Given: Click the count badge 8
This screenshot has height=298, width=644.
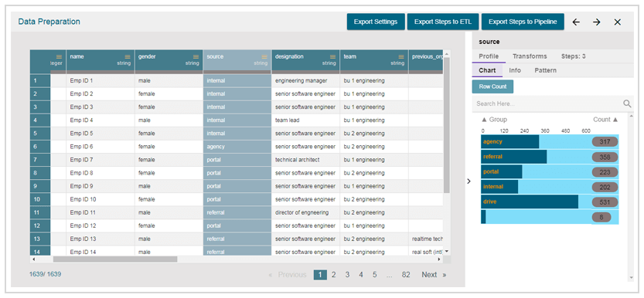Looking at the screenshot, I should [x=601, y=217].
